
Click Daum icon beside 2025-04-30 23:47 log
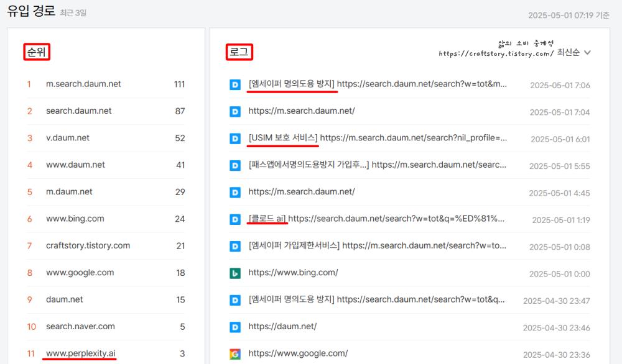(x=235, y=300)
